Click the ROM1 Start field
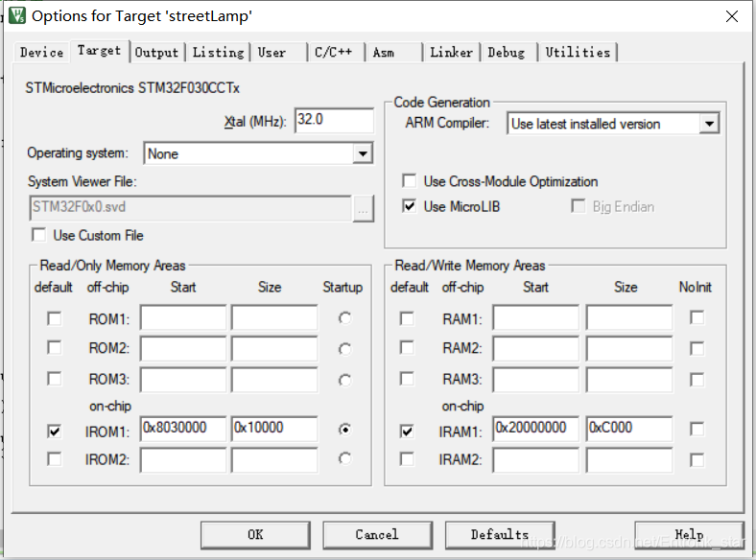 coord(182,317)
